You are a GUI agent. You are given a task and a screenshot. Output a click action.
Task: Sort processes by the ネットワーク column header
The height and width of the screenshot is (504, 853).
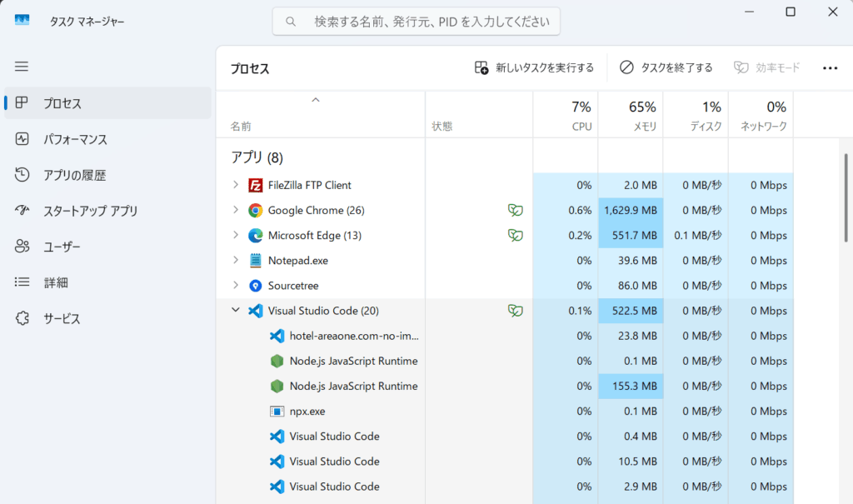tap(761, 115)
